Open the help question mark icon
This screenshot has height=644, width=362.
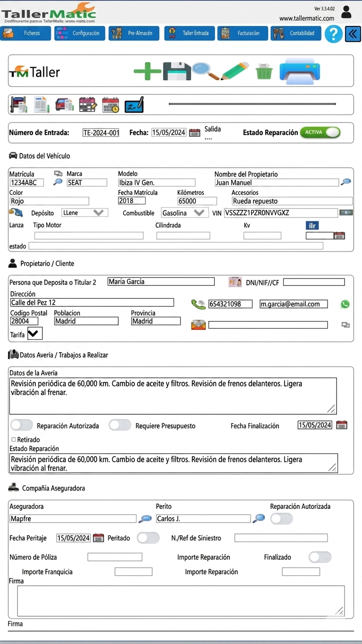coord(333,34)
